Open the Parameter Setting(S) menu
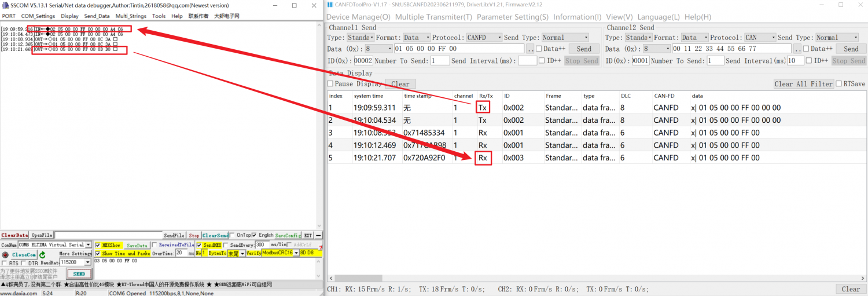 (513, 17)
